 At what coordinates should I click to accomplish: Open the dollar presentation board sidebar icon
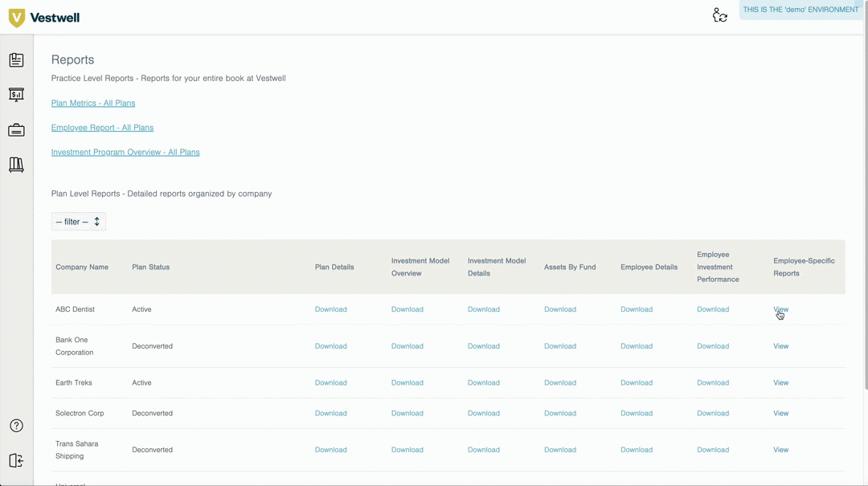click(x=16, y=95)
